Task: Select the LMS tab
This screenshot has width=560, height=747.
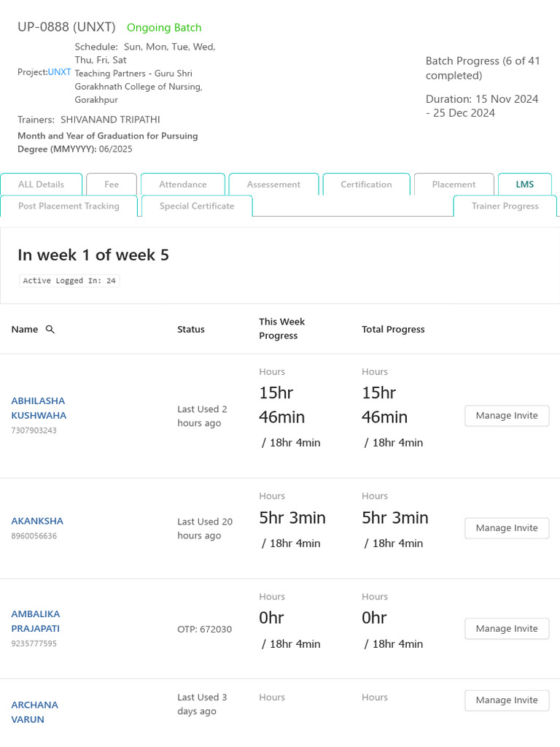Action: click(x=525, y=185)
